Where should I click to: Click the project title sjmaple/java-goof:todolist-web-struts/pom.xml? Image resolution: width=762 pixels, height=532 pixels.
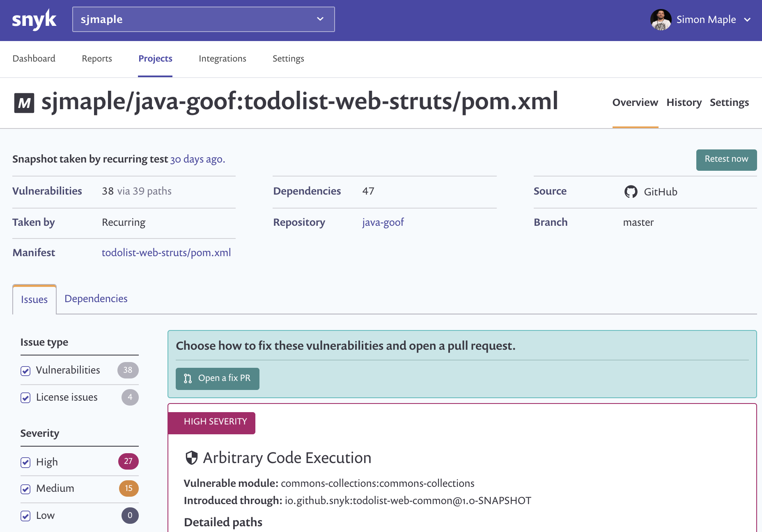tap(300, 101)
